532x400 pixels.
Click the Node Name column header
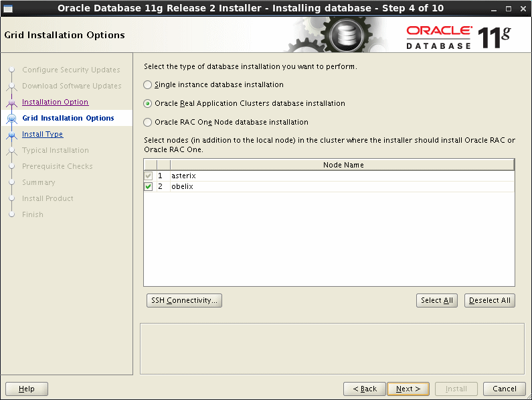(343, 165)
